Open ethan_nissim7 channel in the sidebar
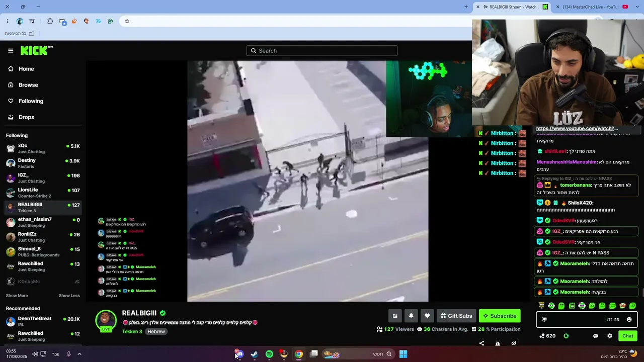This screenshot has width=644, height=362. click(43, 222)
